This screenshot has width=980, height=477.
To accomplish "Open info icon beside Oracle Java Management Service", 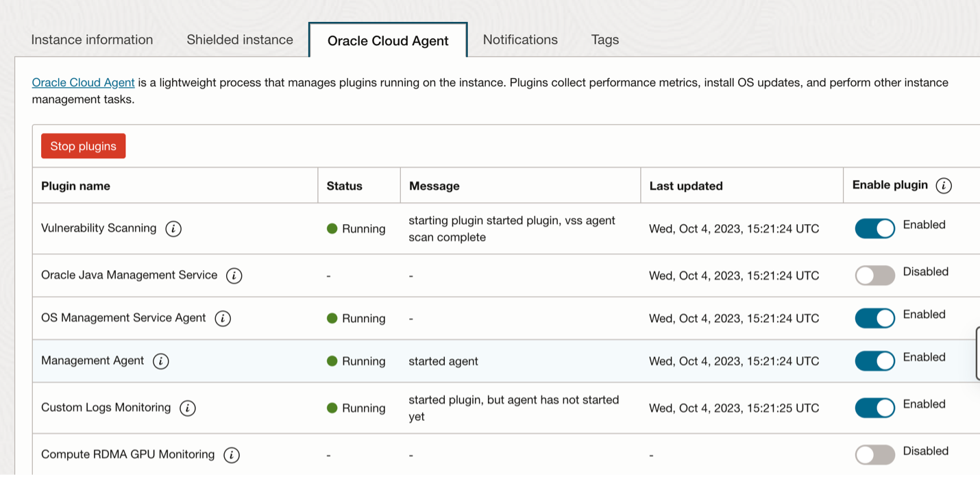I will 234,276.
